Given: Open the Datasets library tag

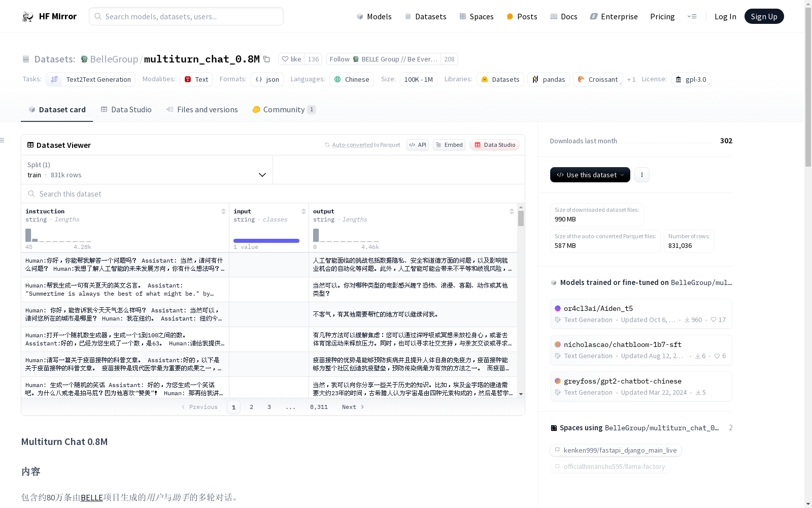Looking at the screenshot, I should pyautogui.click(x=500, y=79).
